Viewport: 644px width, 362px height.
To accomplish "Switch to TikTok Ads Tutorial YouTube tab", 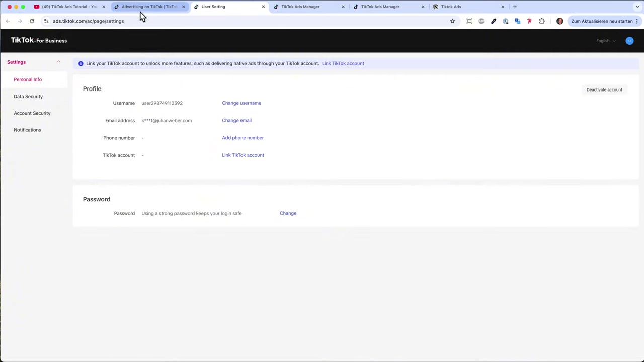I will coord(69,7).
